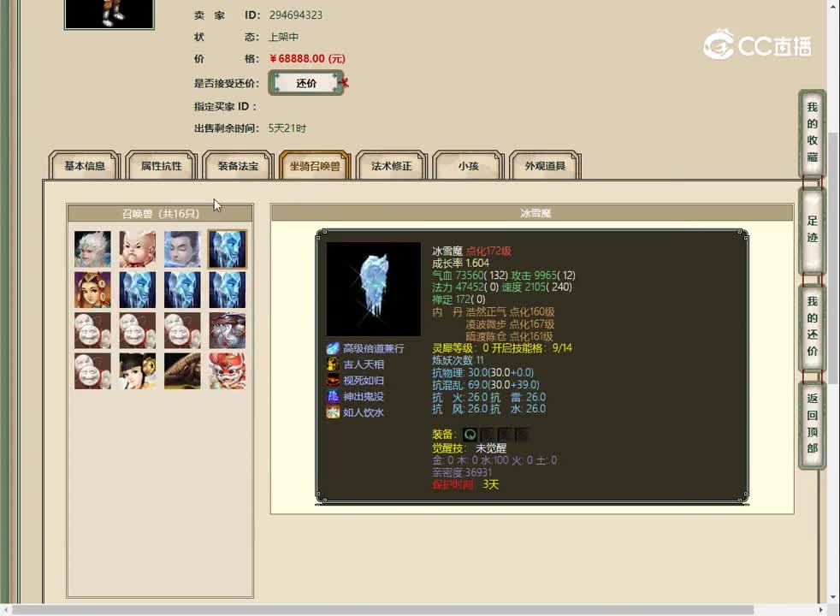This screenshot has width=840, height=616.
Task: Open the 外观道具 tab
Action: coord(545,165)
